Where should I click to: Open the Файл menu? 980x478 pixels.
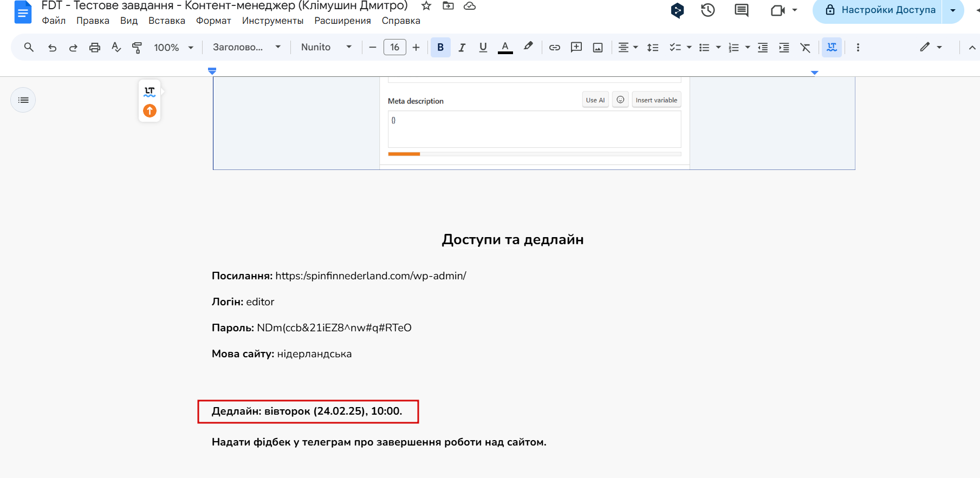(54, 21)
